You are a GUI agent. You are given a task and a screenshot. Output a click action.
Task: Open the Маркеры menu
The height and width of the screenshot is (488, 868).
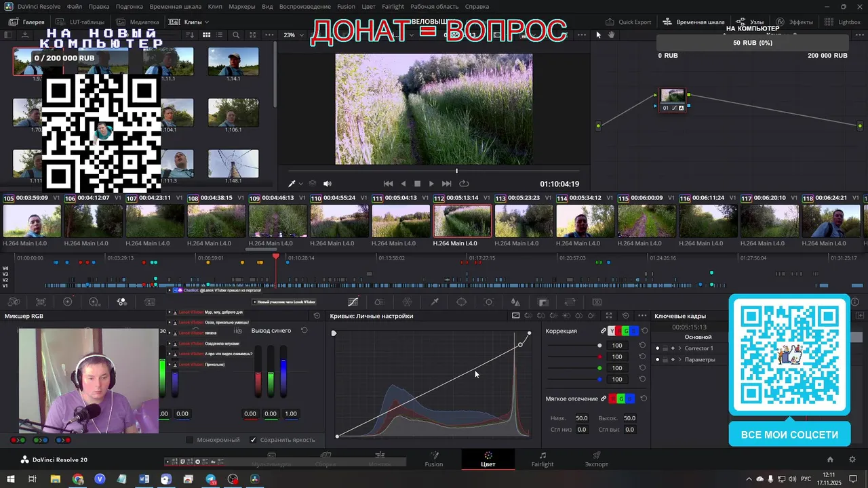tap(241, 7)
